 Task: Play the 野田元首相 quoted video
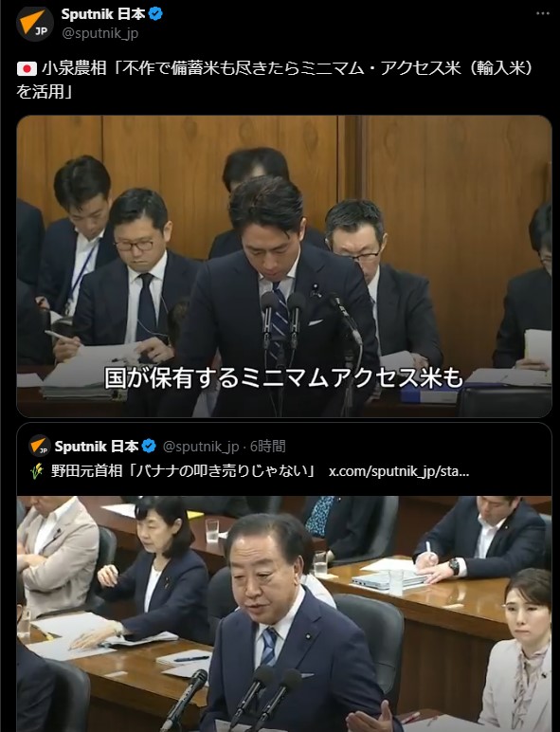(284, 613)
